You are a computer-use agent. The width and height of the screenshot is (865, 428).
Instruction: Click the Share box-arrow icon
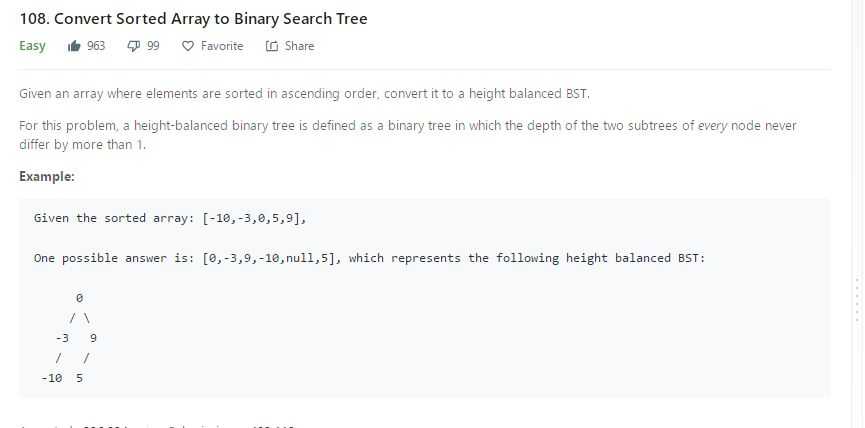click(271, 46)
